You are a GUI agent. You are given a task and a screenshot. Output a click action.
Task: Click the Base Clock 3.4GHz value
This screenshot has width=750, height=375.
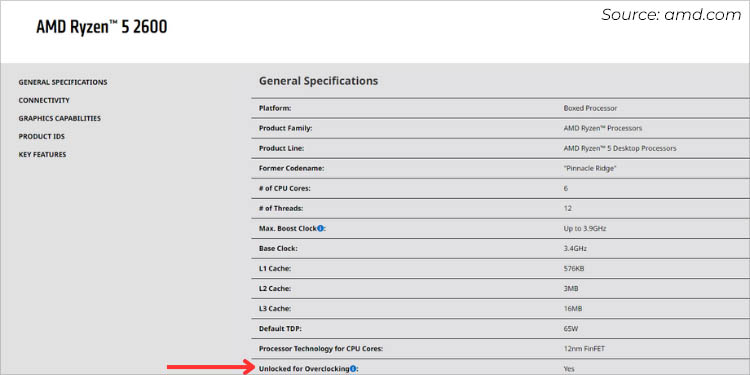tap(575, 249)
